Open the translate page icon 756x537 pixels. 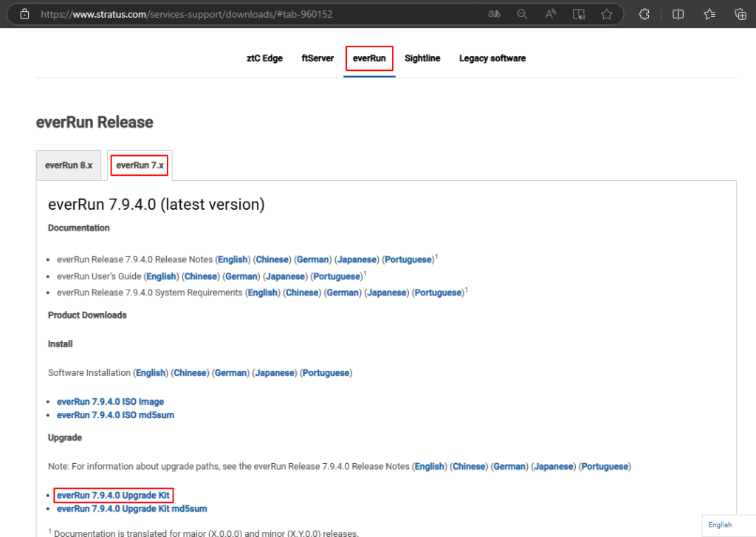pos(494,14)
